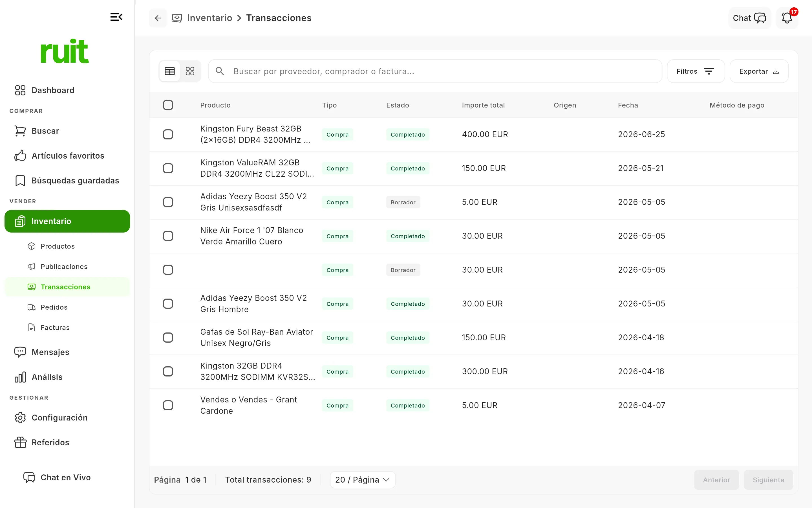Open Búsquedas guardadas in sidebar
812x508 pixels.
(67, 180)
